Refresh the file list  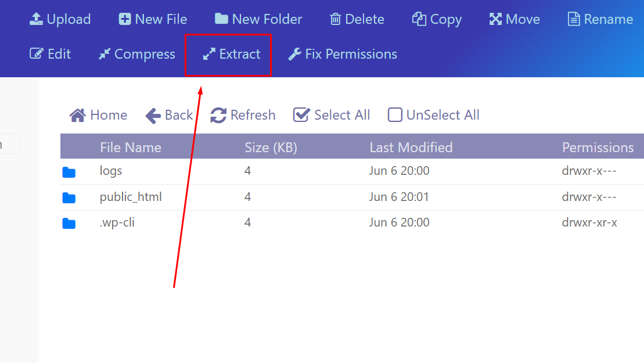pos(243,115)
